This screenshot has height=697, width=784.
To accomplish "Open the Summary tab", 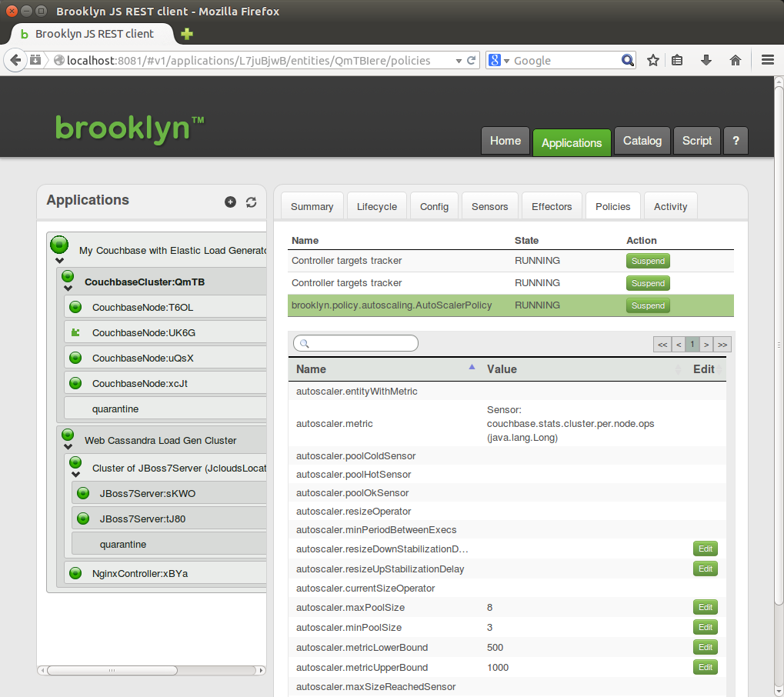I will (x=312, y=206).
